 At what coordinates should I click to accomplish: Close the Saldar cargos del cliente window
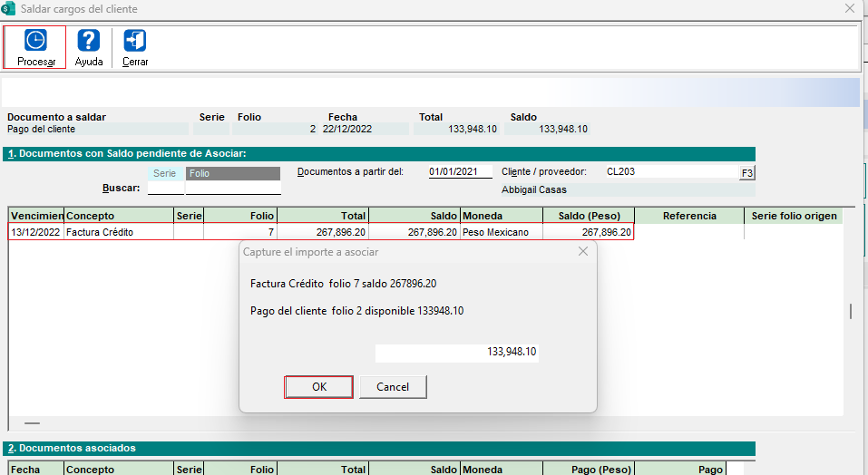[x=850, y=9]
